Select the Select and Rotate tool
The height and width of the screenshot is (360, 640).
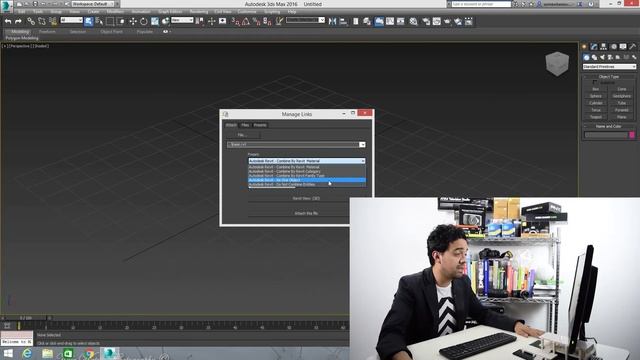[144, 21]
